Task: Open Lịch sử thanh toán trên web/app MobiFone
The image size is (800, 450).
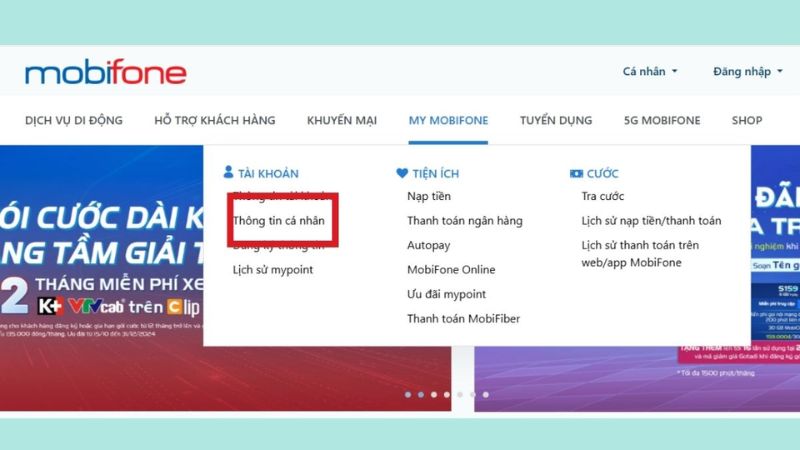Action: pos(640,254)
